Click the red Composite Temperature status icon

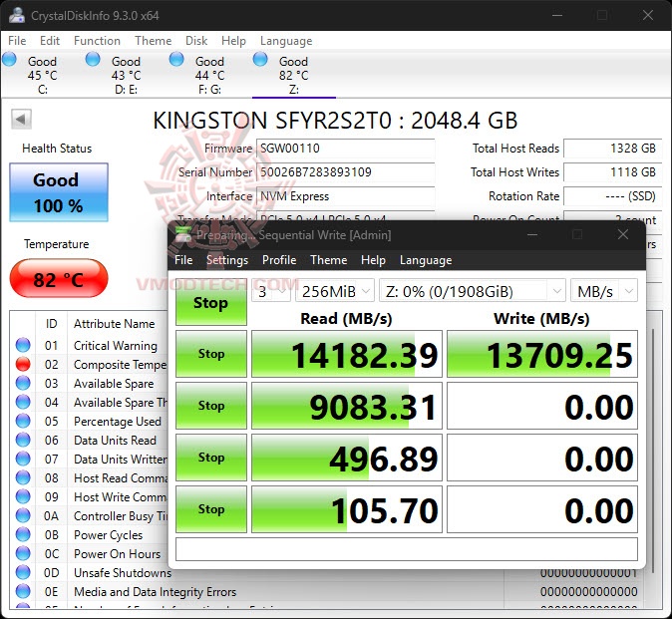[x=23, y=364]
